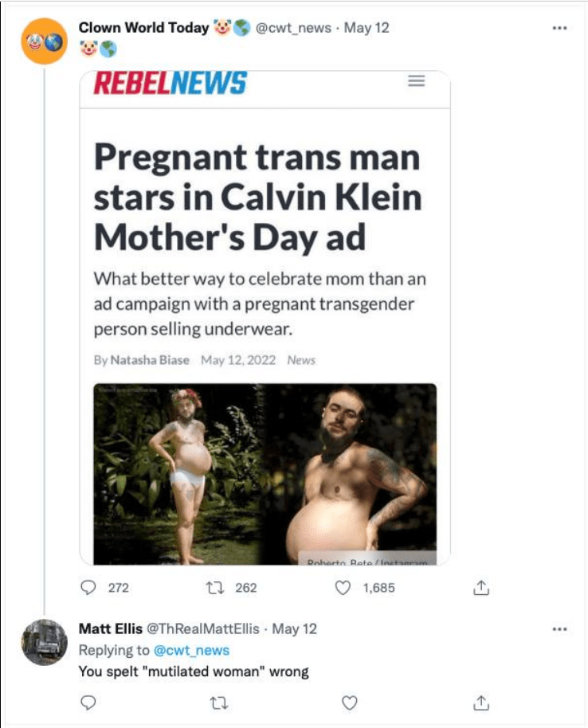Image resolution: width=588 pixels, height=728 pixels.
Task: Open Matt Ellis's profile avatar
Action: coord(45,642)
